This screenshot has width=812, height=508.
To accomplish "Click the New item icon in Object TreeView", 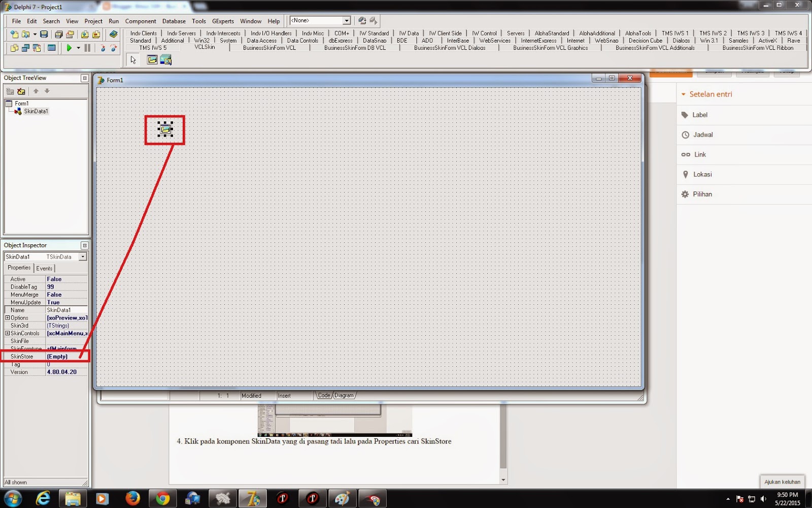I will 10,91.
